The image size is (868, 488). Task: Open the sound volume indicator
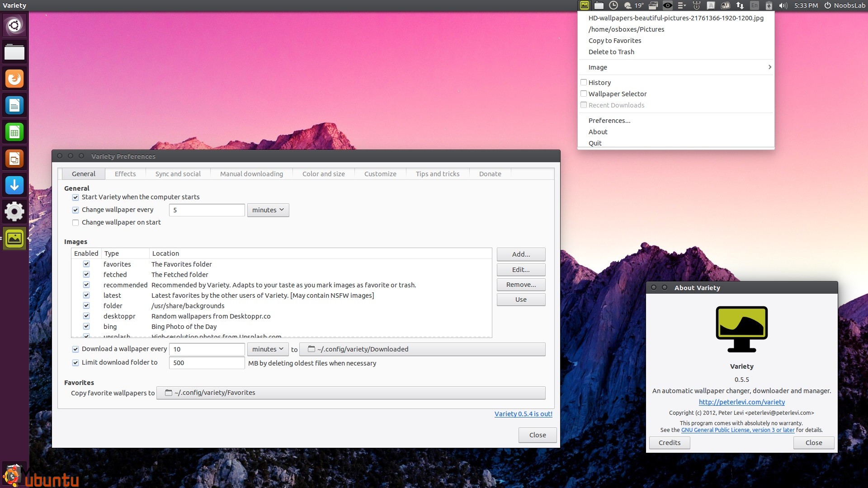pos(783,5)
